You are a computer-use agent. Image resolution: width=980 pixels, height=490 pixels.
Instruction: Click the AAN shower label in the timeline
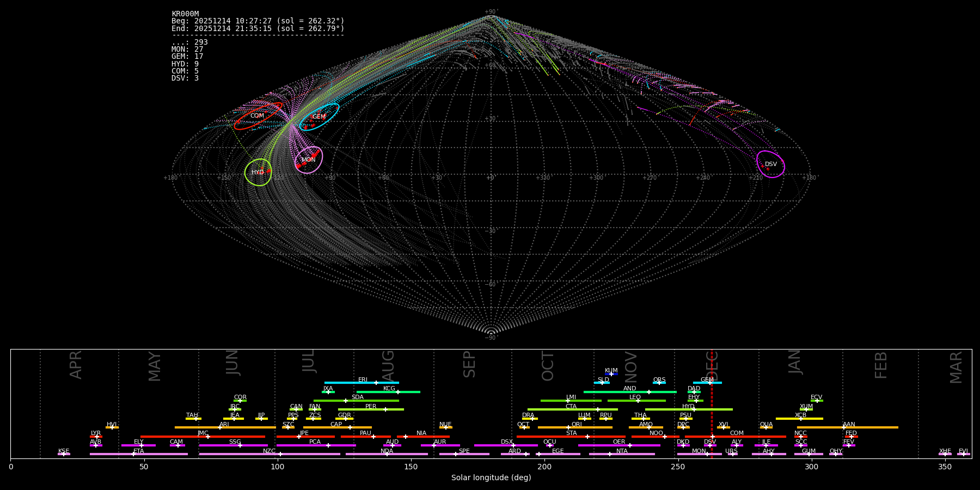(849, 424)
